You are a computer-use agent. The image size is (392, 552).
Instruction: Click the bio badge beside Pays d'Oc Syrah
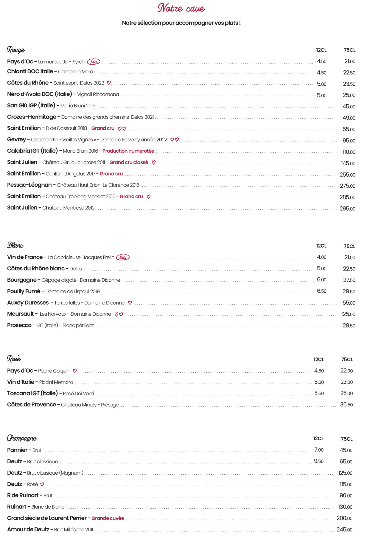click(x=93, y=62)
